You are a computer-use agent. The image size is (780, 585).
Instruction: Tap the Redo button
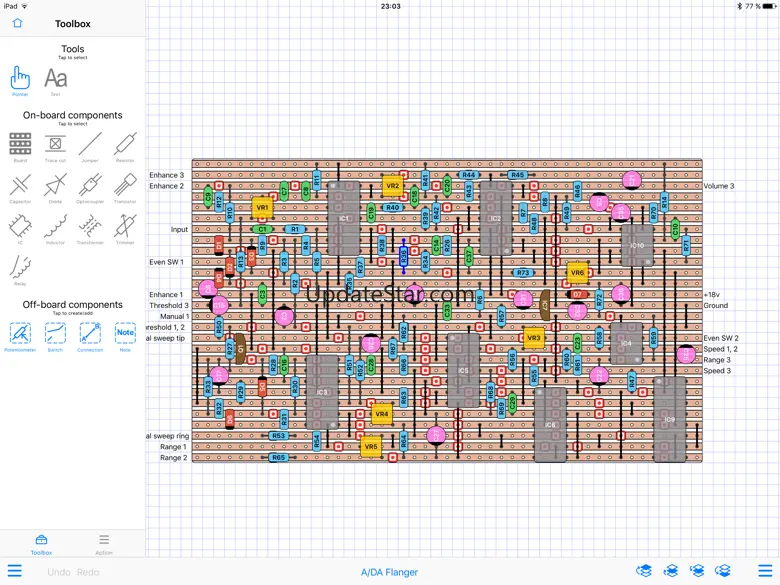coord(88,572)
